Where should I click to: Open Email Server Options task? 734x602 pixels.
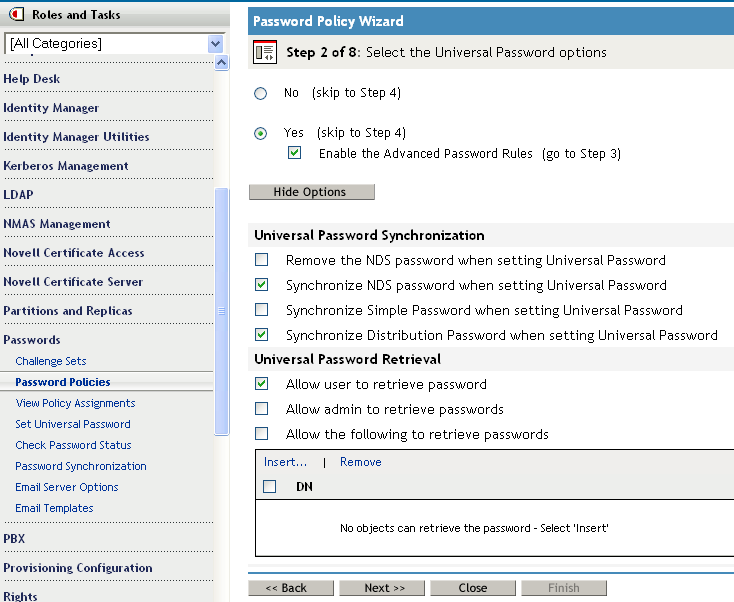pos(66,488)
